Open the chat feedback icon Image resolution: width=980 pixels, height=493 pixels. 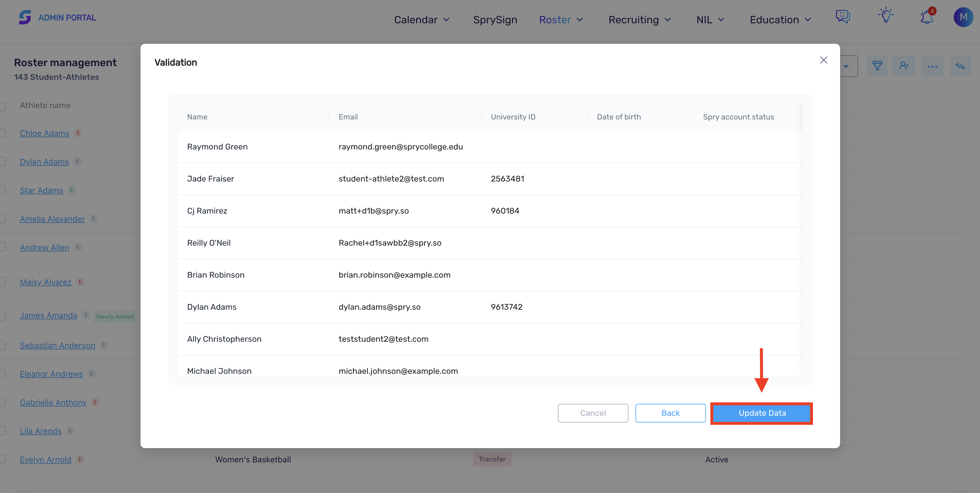pos(843,16)
